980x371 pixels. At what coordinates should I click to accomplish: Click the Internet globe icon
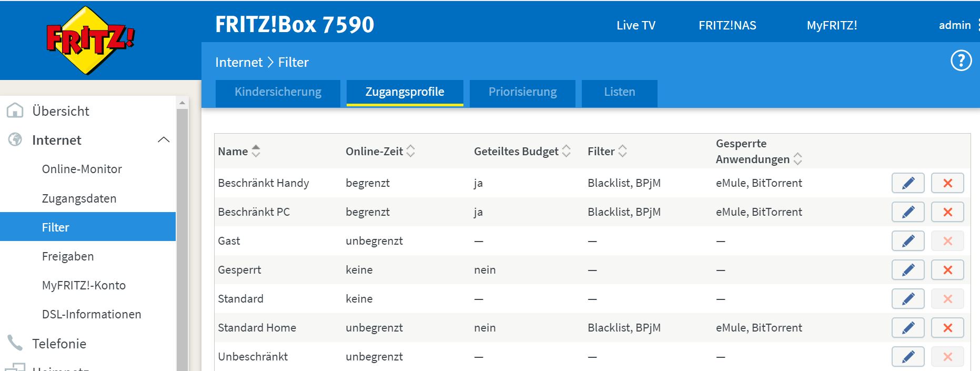pyautogui.click(x=15, y=139)
